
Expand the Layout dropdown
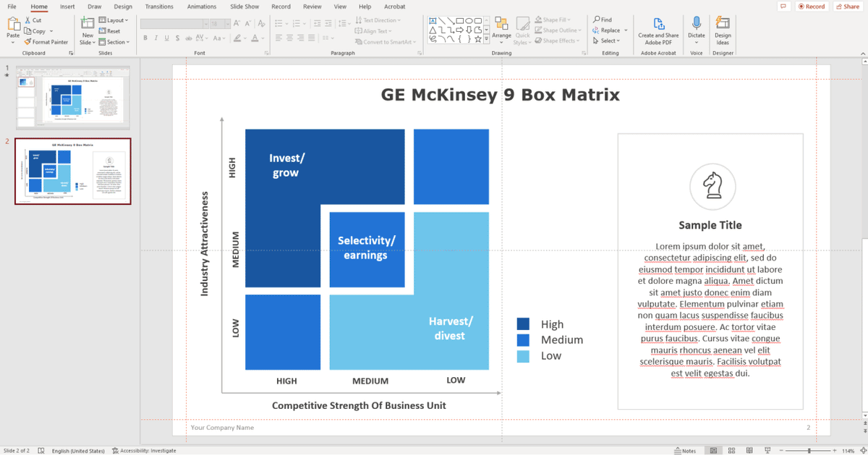[114, 20]
